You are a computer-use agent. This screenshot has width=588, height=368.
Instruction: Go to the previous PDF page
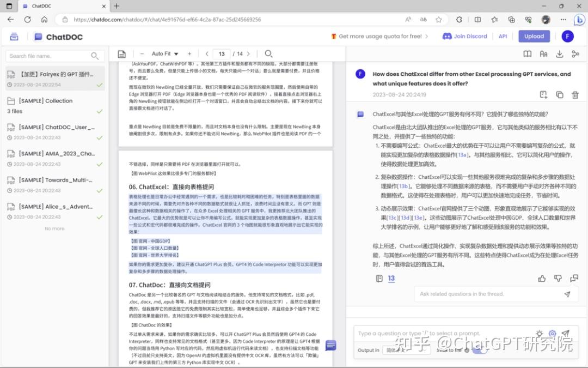coord(207,53)
